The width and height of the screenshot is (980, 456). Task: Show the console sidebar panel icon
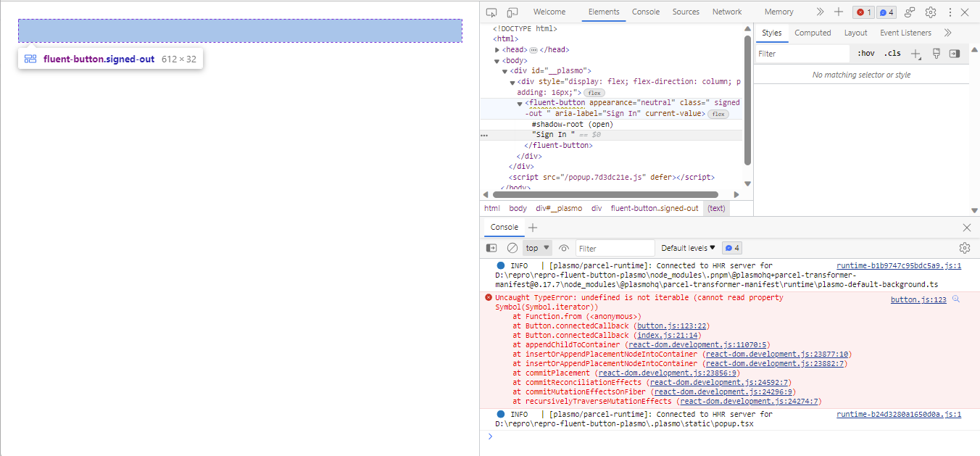[x=492, y=247]
